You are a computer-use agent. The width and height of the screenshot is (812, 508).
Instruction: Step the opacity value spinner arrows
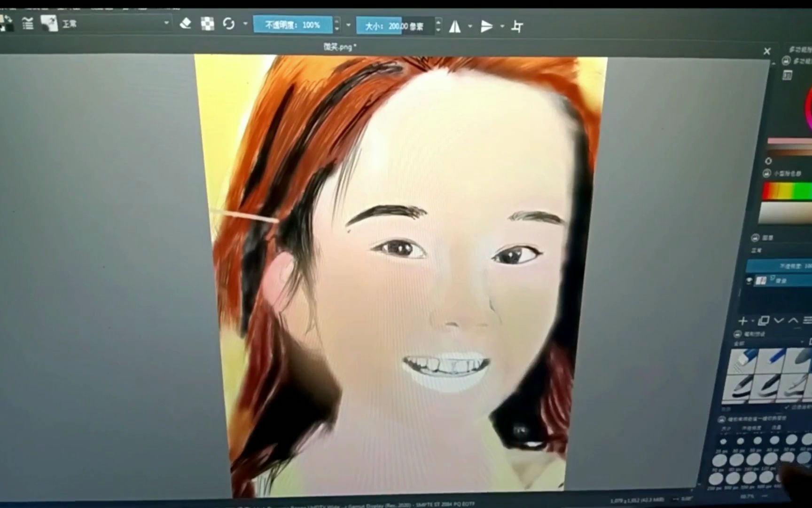pyautogui.click(x=337, y=24)
